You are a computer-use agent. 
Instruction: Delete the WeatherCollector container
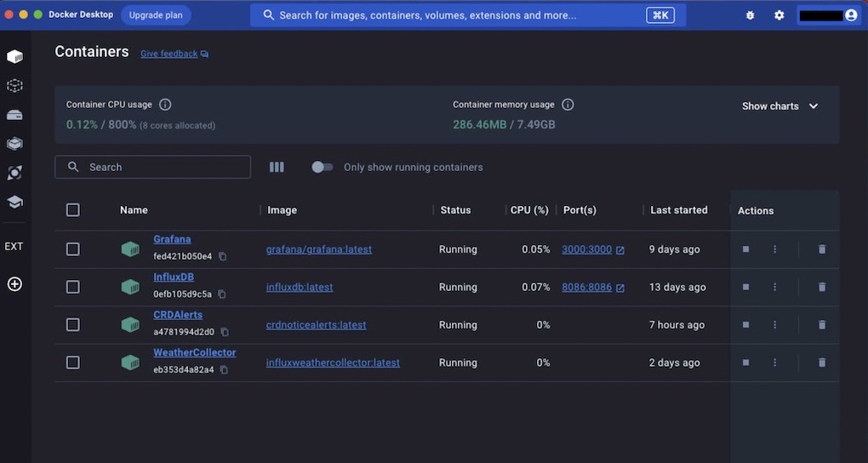(822, 363)
